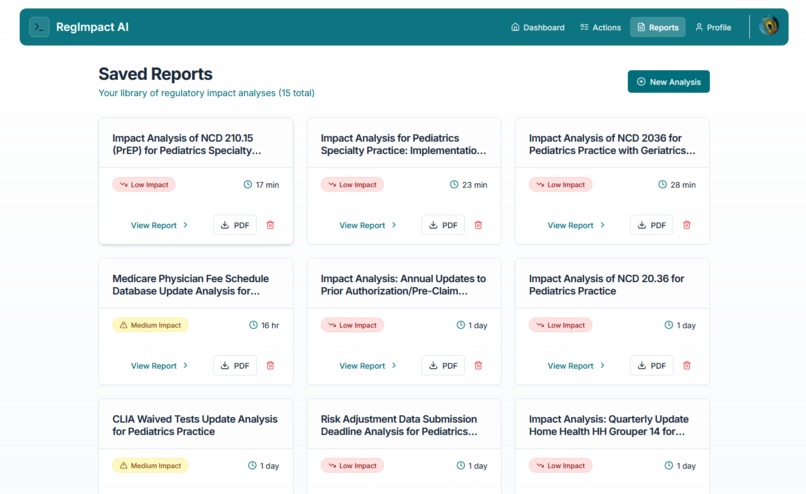The image size is (806, 494).
Task: View Report for Pediatrics Specialty Practice: Implementation
Action: tap(368, 225)
